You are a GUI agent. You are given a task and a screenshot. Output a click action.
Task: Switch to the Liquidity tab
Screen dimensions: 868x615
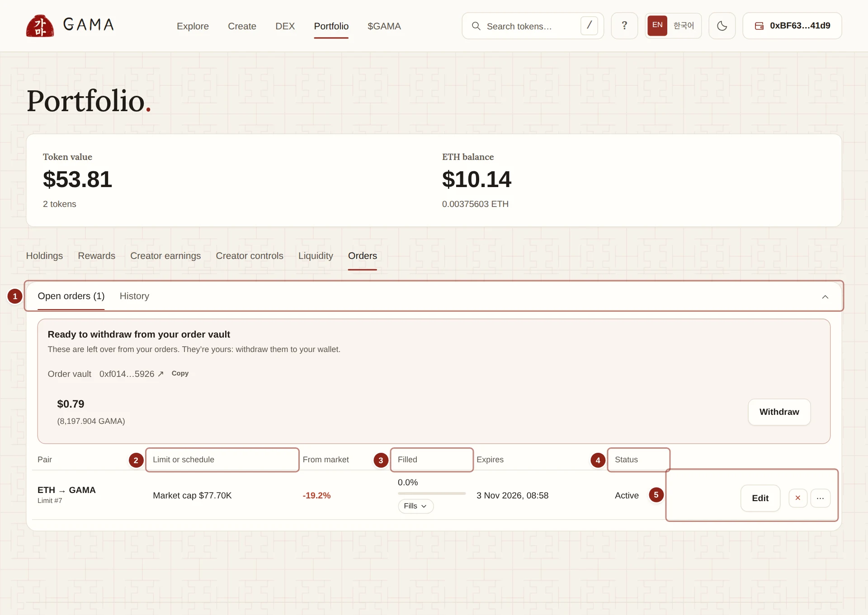coord(316,256)
